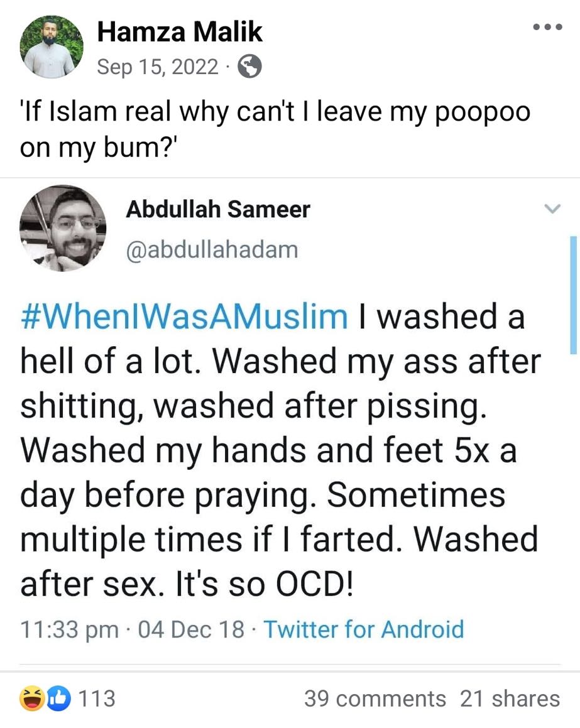The height and width of the screenshot is (728, 580).
Task: Expand the tweet chevron dropdown arrow
Action: coord(551,209)
